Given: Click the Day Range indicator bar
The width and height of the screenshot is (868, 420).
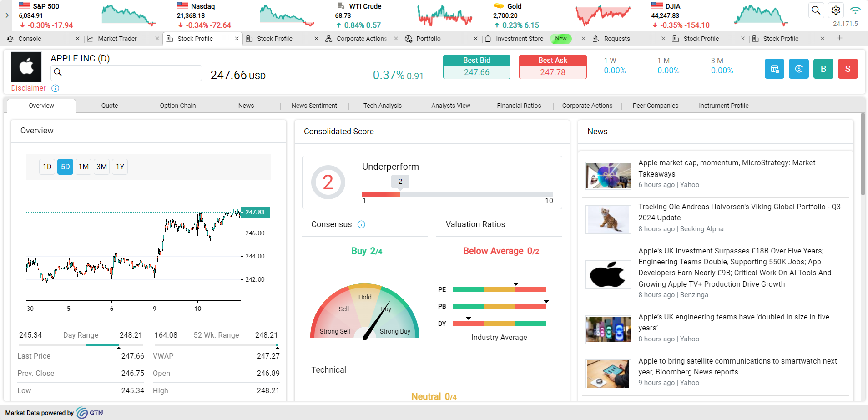Looking at the screenshot, I should (x=81, y=346).
